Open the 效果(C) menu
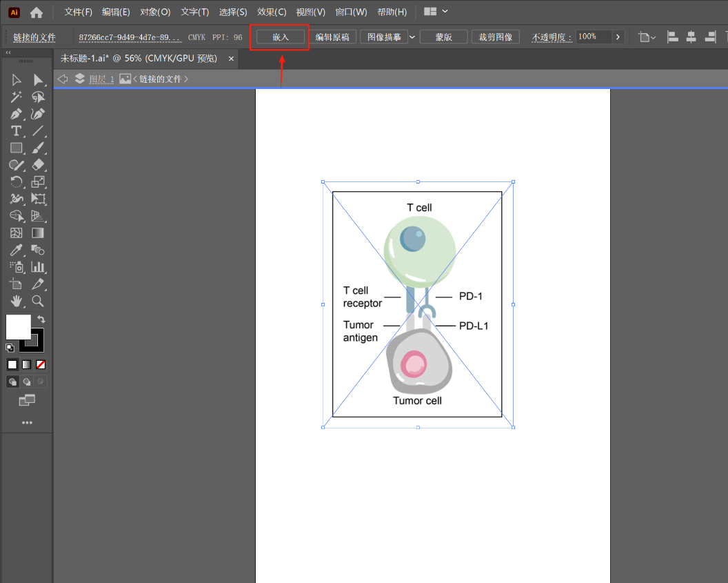Viewport: 728px width, 583px height. (x=271, y=12)
